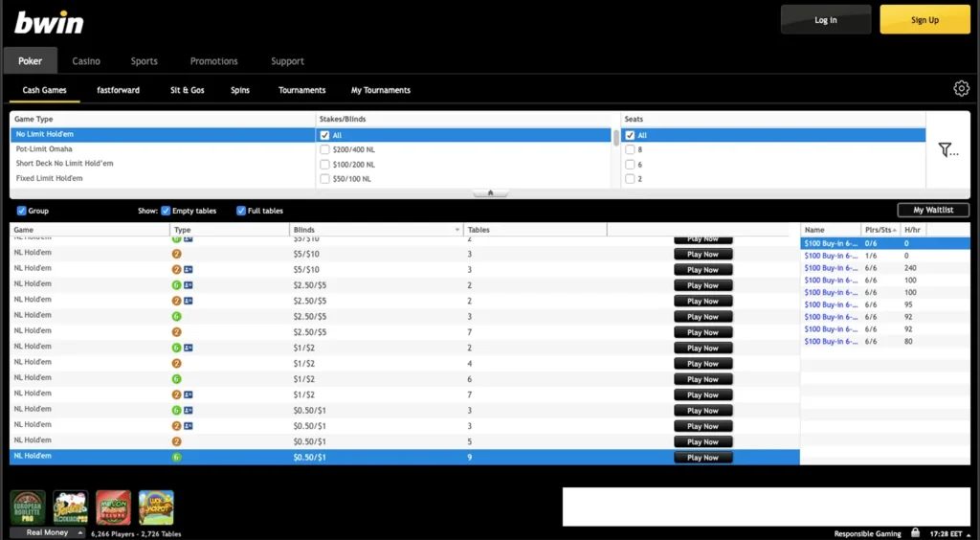Open the Real Money mode dropdown
This screenshot has height=540, width=980.
pyautogui.click(x=48, y=532)
